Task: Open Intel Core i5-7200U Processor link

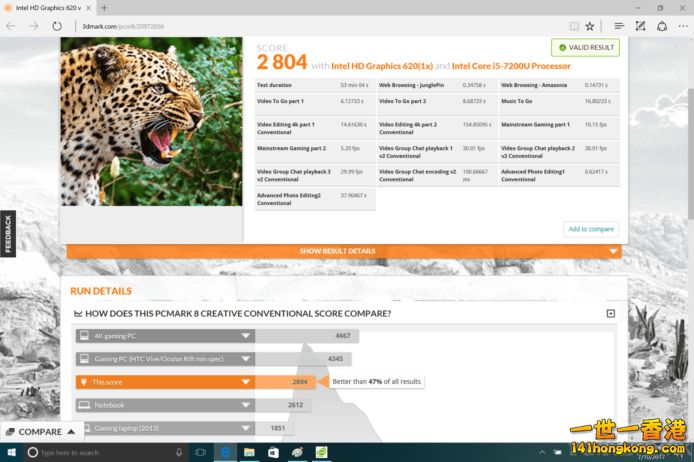Action: point(511,66)
